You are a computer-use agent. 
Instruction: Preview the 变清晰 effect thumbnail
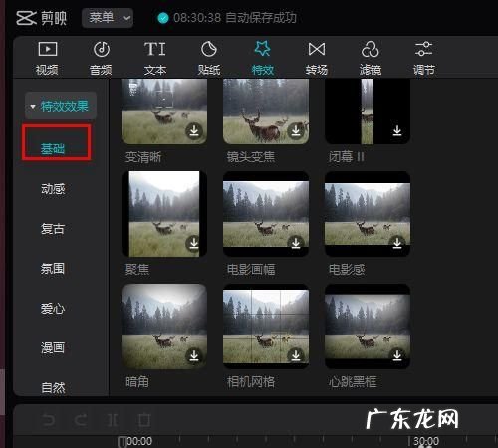pyautogui.click(x=164, y=112)
